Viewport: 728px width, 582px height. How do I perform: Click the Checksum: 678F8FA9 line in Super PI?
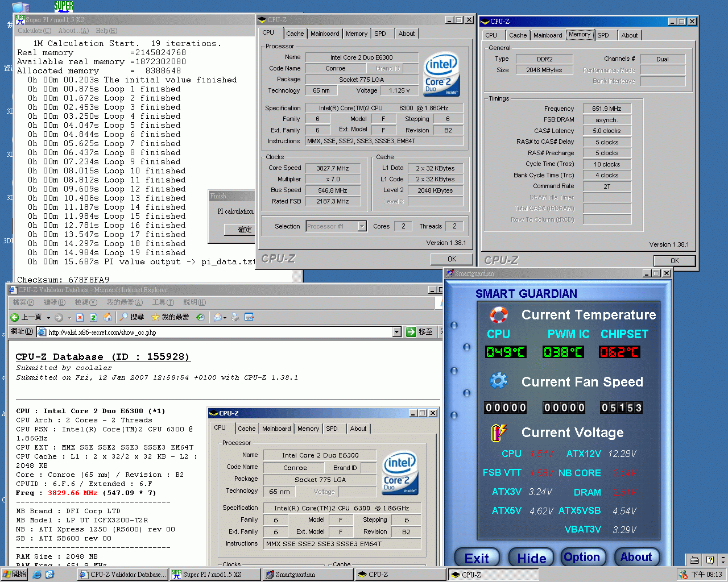[x=63, y=279]
